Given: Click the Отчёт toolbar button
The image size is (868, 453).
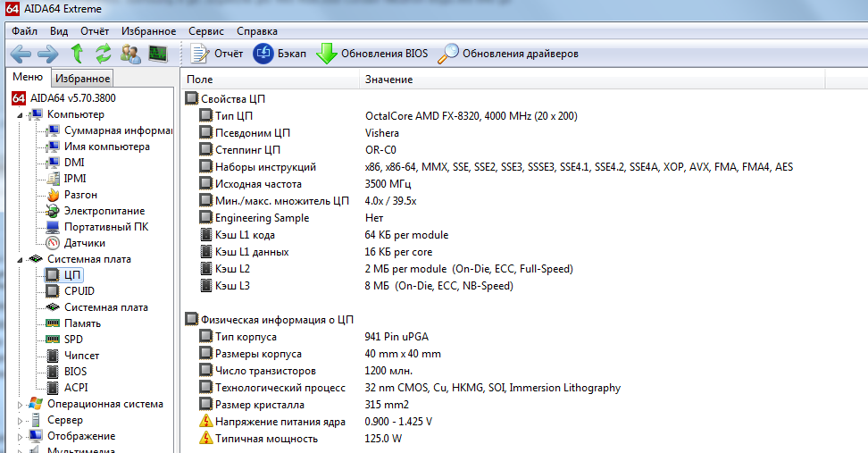Looking at the screenshot, I should (x=216, y=54).
